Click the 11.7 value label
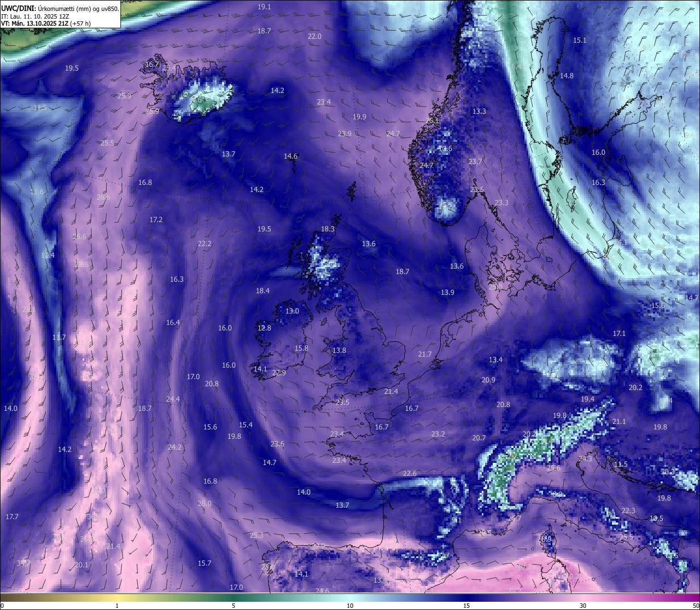Image resolution: width=700 pixels, height=610 pixels. click(59, 337)
